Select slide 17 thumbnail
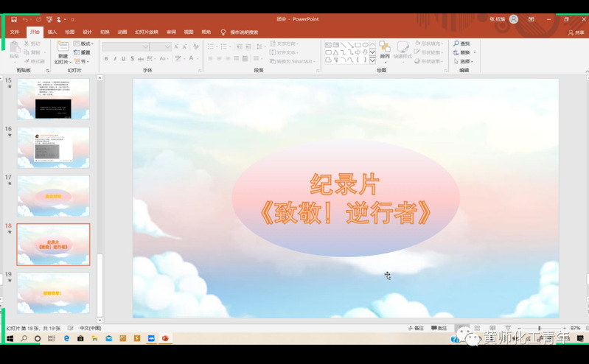 click(x=53, y=196)
